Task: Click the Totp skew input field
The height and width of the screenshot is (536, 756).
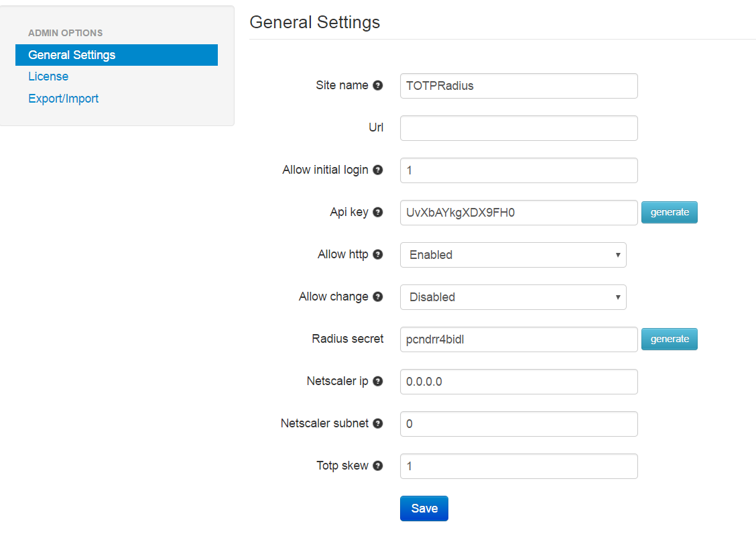Action: click(x=519, y=466)
